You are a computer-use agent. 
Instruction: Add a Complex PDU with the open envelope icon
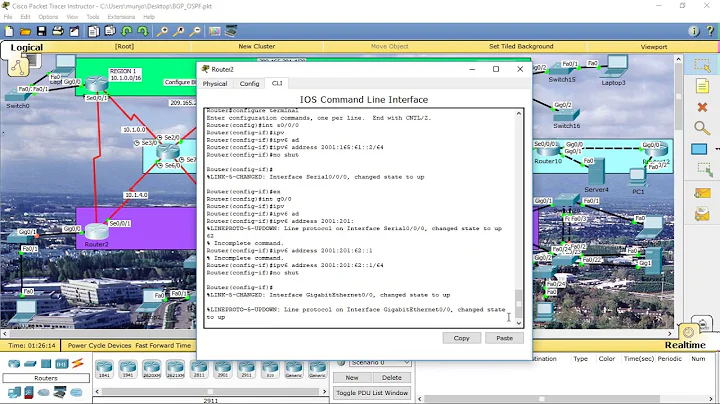[702, 214]
